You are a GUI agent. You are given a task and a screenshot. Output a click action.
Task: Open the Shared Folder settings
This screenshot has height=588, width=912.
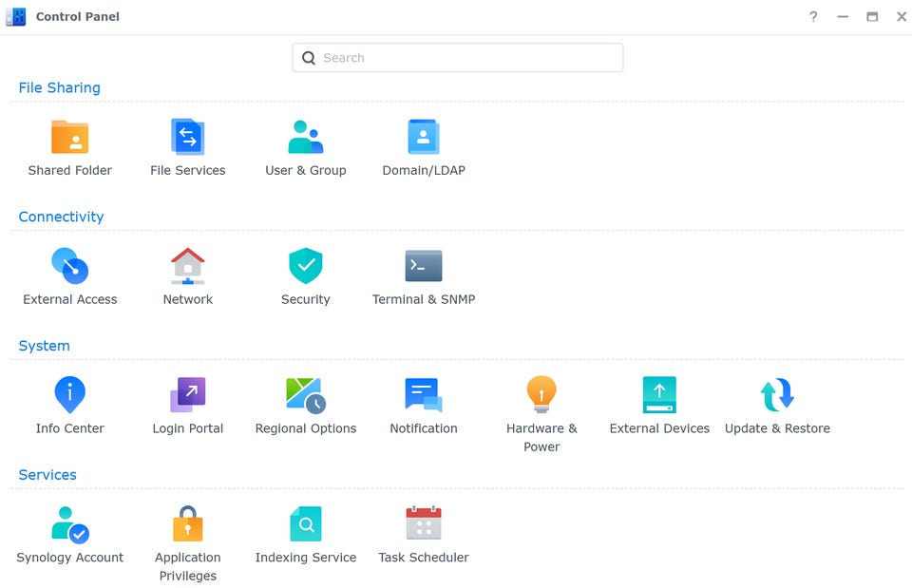69,148
